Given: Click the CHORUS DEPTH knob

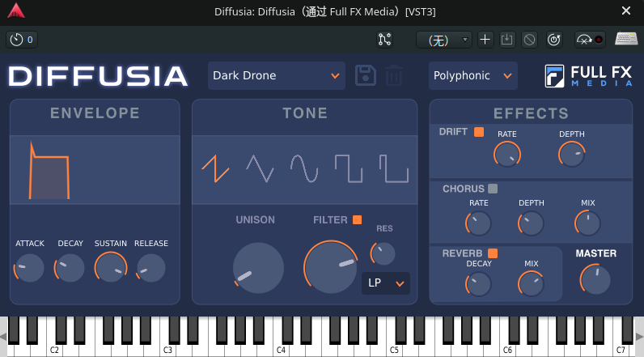Looking at the screenshot, I should (531, 223).
